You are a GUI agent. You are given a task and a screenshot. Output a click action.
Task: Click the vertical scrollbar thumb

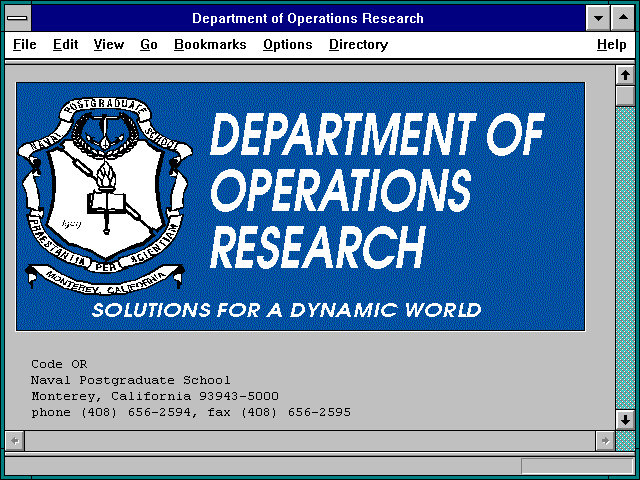(625, 96)
